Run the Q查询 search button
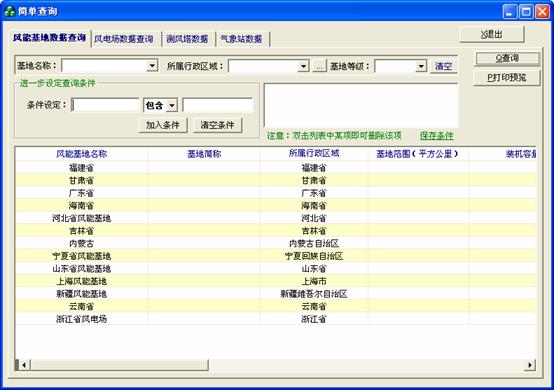This screenshot has height=390, width=554. pos(507,58)
